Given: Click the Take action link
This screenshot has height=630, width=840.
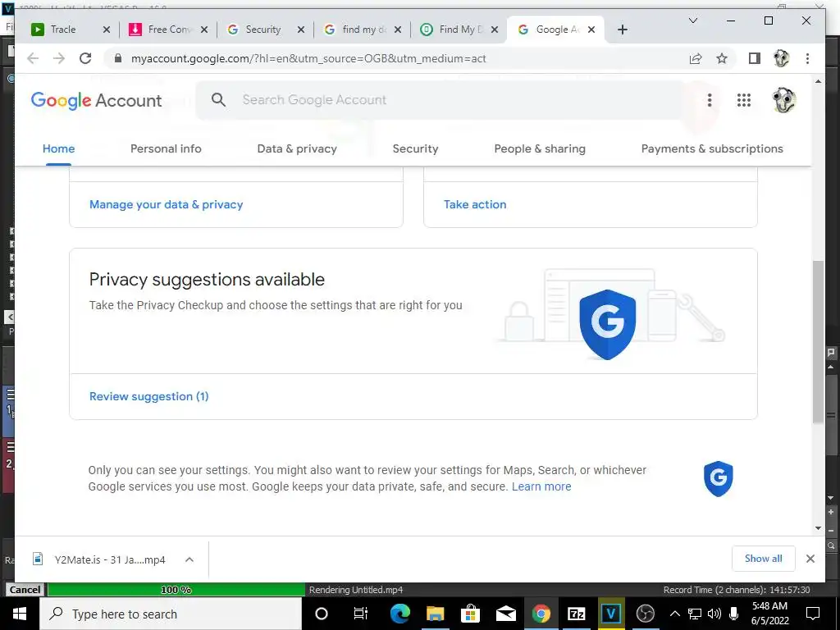Looking at the screenshot, I should click(475, 204).
